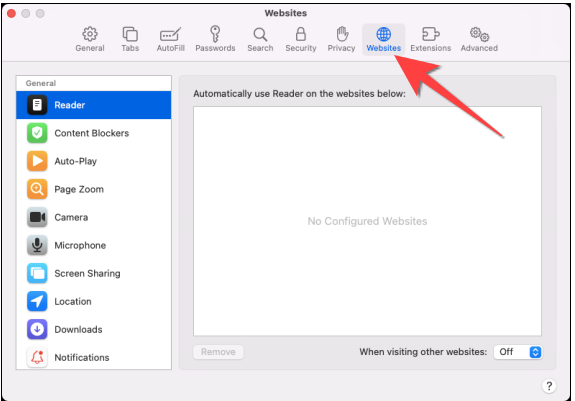
Task: Click the Microphone icon in sidebar
Action: [x=37, y=245]
